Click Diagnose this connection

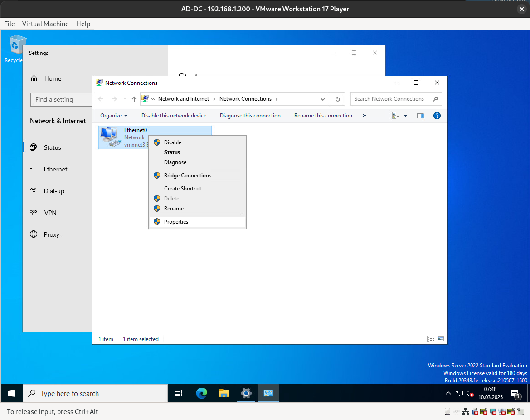click(x=250, y=116)
